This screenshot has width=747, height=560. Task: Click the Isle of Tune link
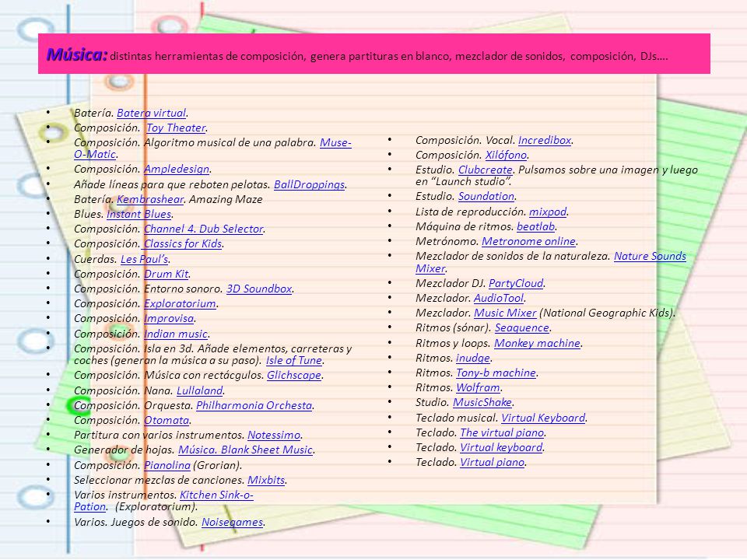pos(294,360)
